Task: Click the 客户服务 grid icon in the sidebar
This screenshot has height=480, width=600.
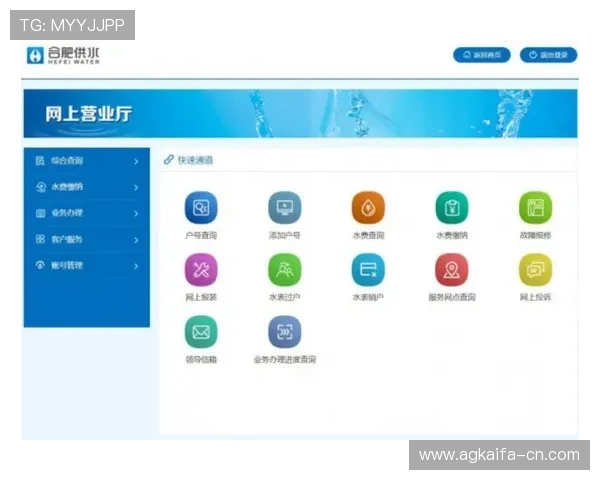Action: point(40,239)
